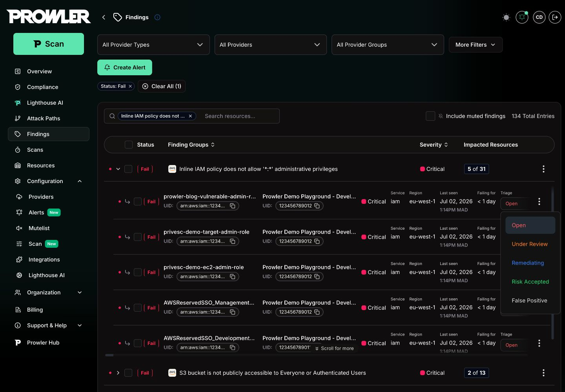Remove the Inline IAM policy search chip
Image resolution: width=565 pixels, height=392 pixels.
190,116
